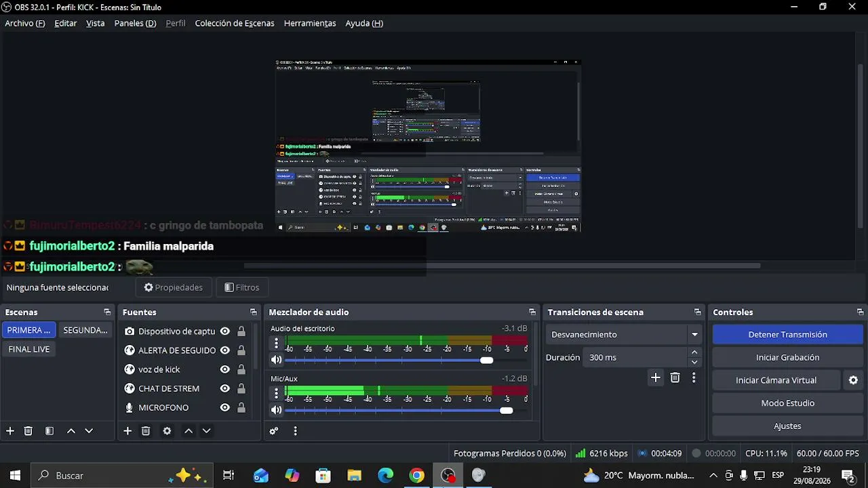Open the Ayuda menu

coord(364,23)
